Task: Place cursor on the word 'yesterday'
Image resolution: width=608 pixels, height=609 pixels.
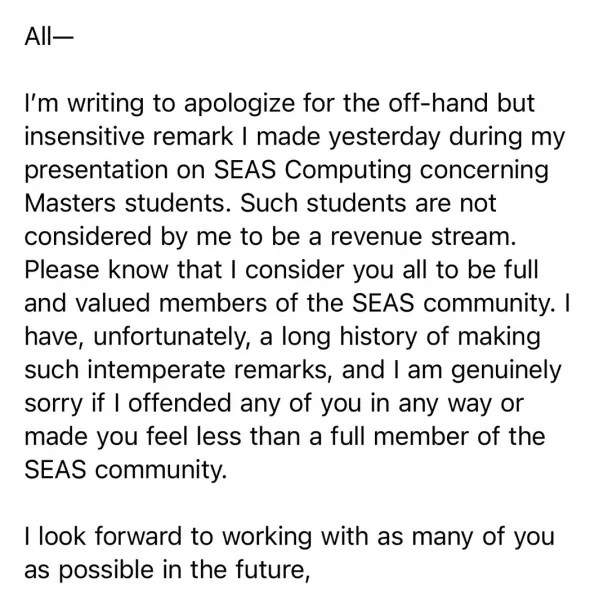Action: point(385,138)
